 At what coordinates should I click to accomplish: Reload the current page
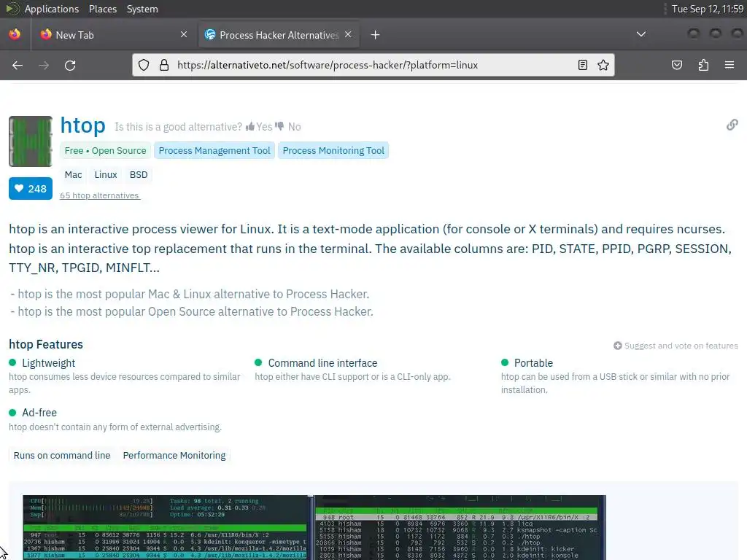pyautogui.click(x=70, y=65)
